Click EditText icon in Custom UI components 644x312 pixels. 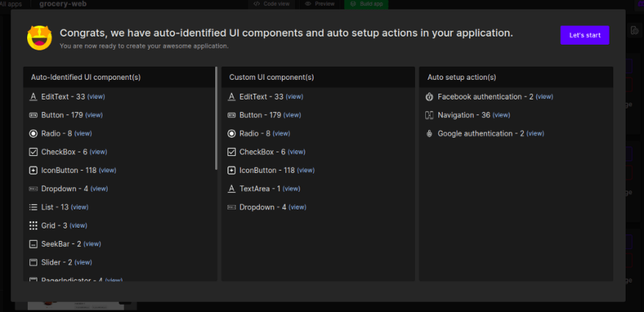pos(232,97)
